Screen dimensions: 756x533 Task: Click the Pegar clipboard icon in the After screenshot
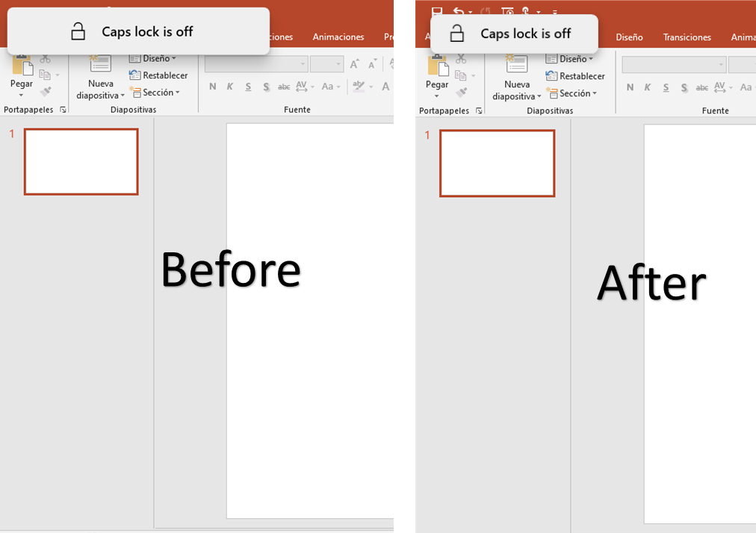pos(439,67)
